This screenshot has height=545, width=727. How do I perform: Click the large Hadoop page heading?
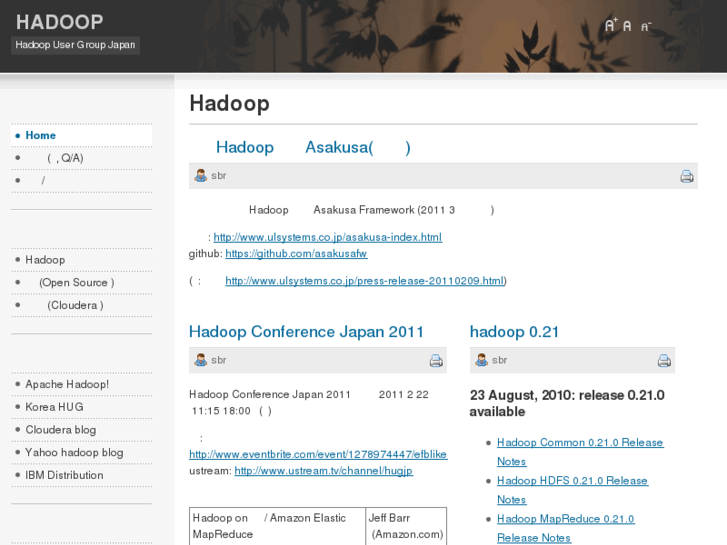[x=230, y=103]
